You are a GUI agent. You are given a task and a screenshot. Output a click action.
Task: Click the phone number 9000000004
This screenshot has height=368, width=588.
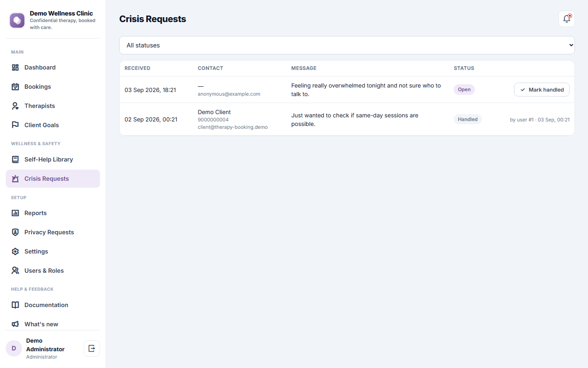pyautogui.click(x=213, y=120)
